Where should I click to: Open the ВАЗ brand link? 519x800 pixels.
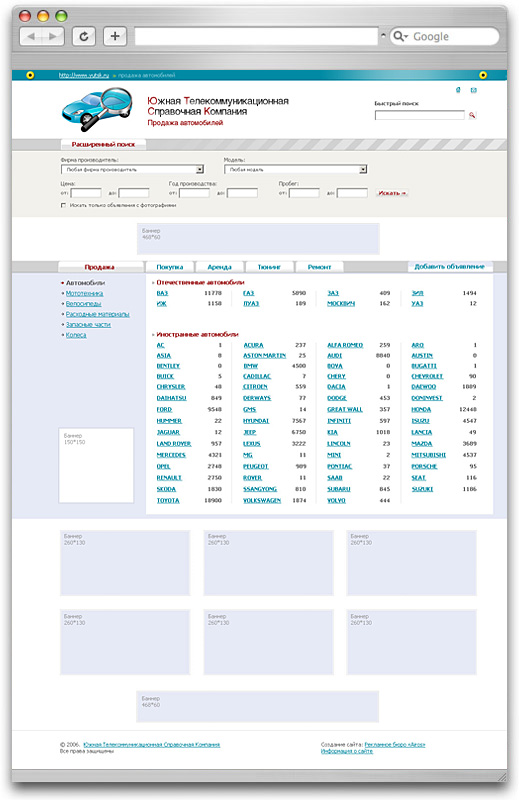click(162, 293)
